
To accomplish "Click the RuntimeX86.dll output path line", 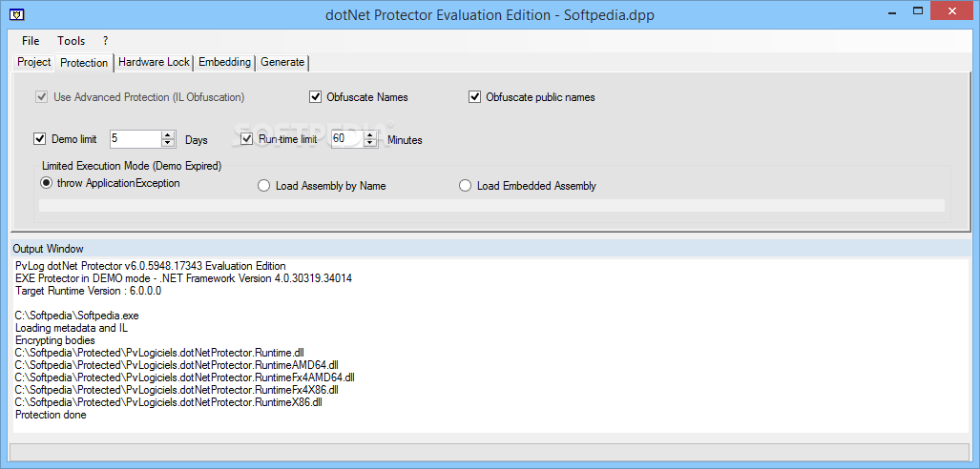I will 169,402.
